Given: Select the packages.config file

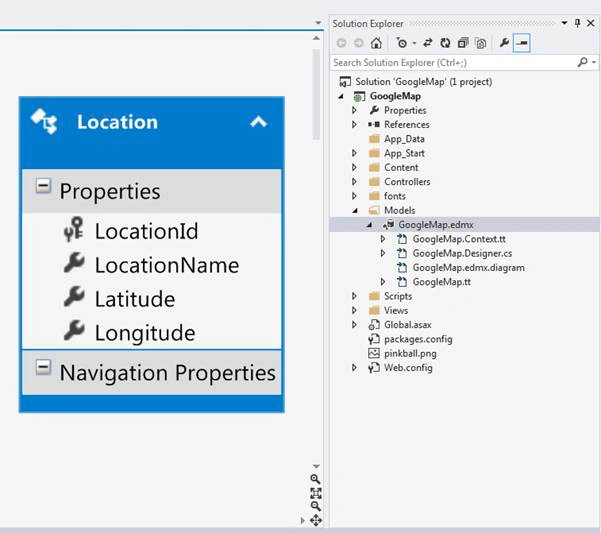Looking at the screenshot, I should pos(418,339).
